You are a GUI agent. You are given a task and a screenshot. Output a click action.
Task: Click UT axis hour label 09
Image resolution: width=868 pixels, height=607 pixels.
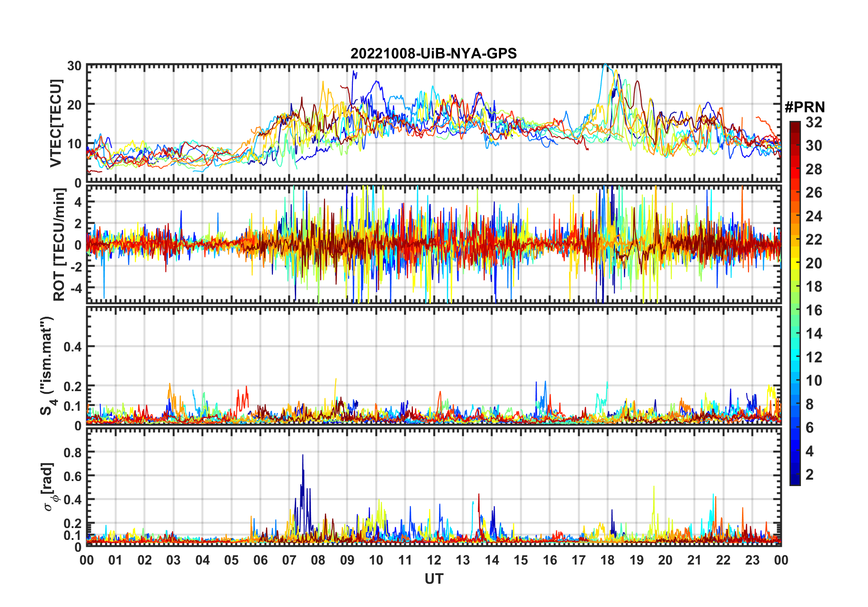coord(347,560)
